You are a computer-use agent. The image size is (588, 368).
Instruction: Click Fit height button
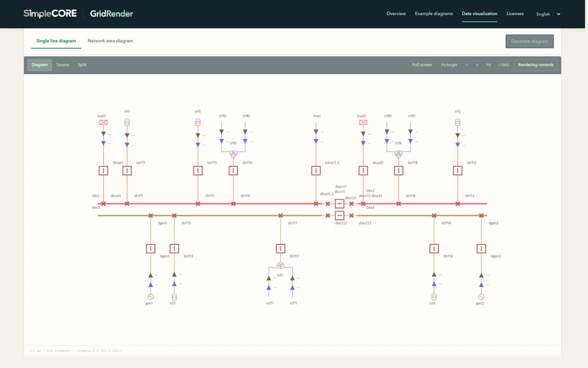tap(449, 65)
